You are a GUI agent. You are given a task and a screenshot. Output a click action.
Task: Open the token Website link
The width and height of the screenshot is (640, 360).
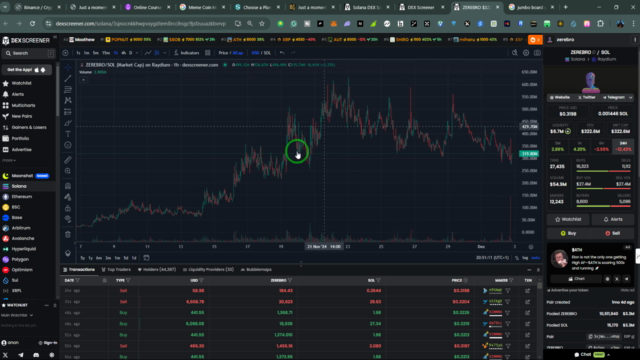click(x=560, y=98)
